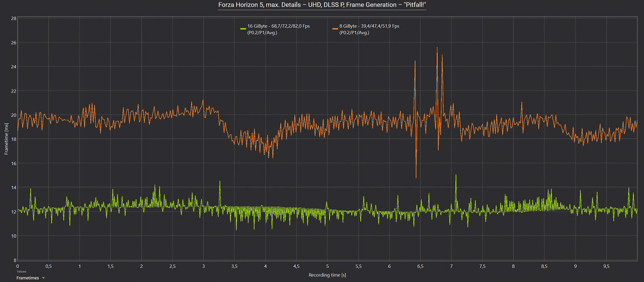Screen dimensions: 644x282
Task: Click the 28 tick on the frametime axis
Action: tap(14, 18)
